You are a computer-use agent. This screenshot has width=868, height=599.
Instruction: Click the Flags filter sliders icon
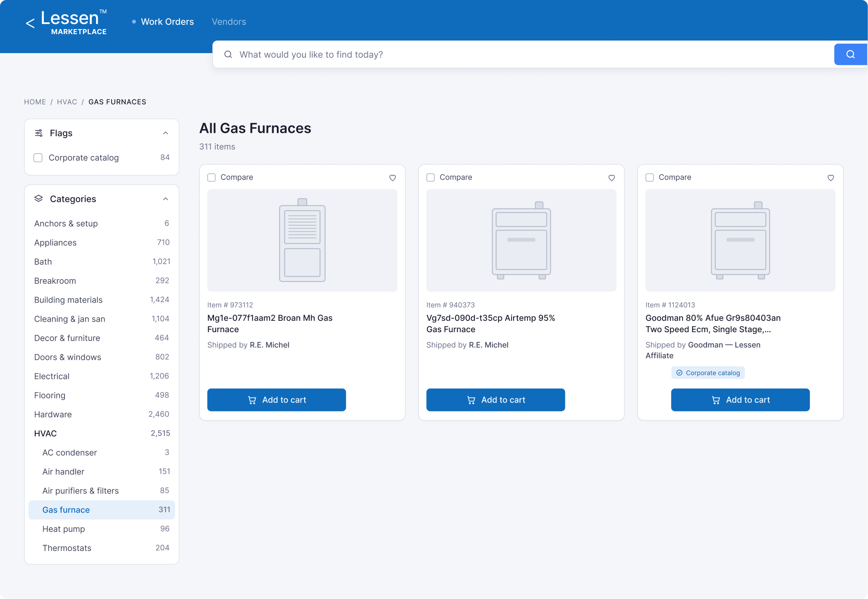(x=39, y=133)
